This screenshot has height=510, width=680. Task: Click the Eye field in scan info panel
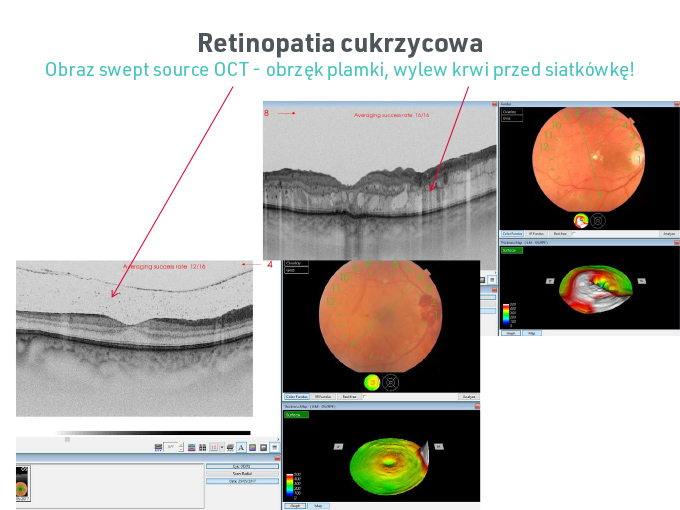242,466
